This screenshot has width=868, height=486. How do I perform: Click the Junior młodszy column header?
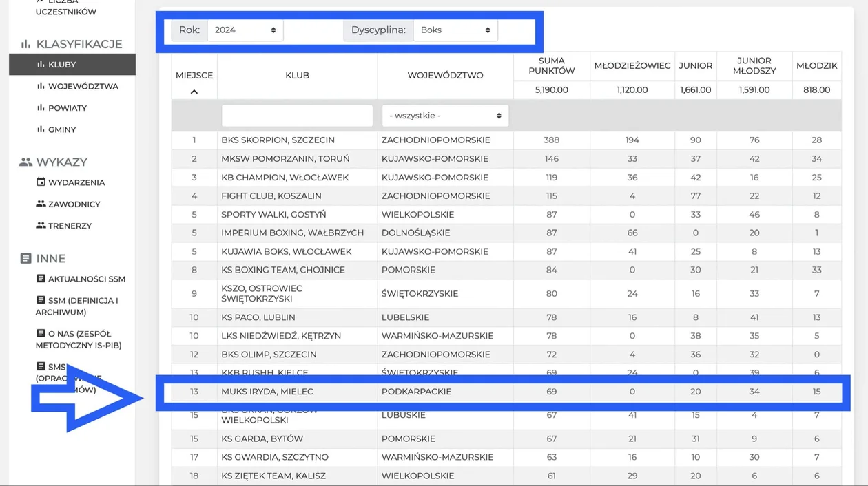[754, 66]
